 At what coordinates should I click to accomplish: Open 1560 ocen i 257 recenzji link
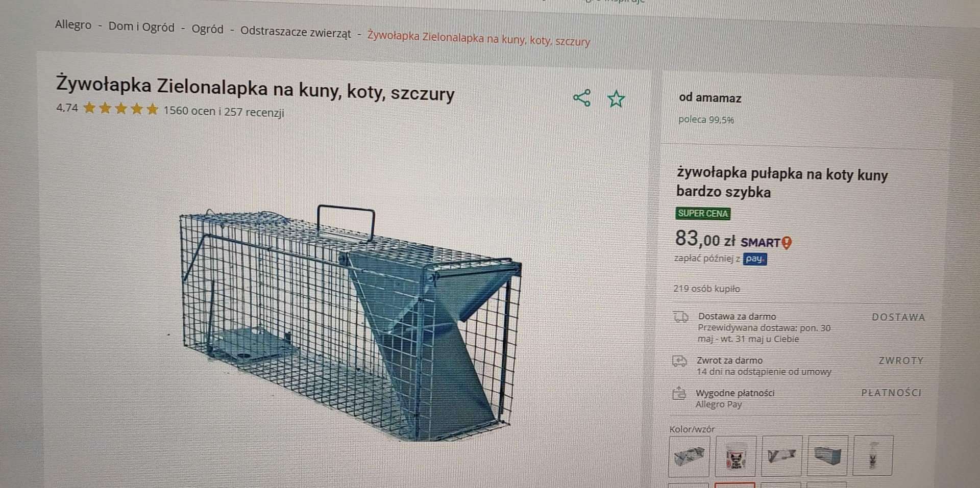point(224,111)
